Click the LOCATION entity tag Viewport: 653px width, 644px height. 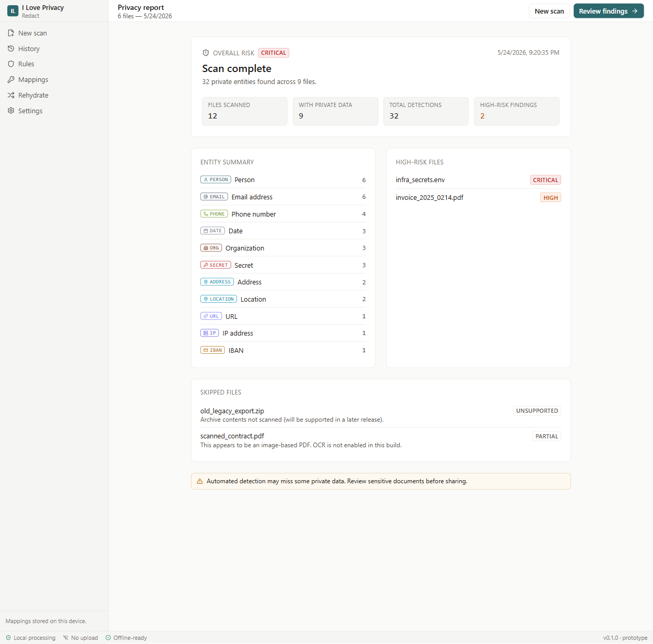coord(219,299)
